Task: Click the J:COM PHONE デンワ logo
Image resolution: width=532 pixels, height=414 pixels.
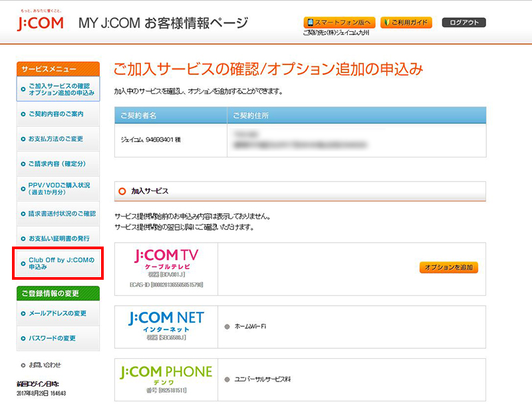Action: point(166,375)
